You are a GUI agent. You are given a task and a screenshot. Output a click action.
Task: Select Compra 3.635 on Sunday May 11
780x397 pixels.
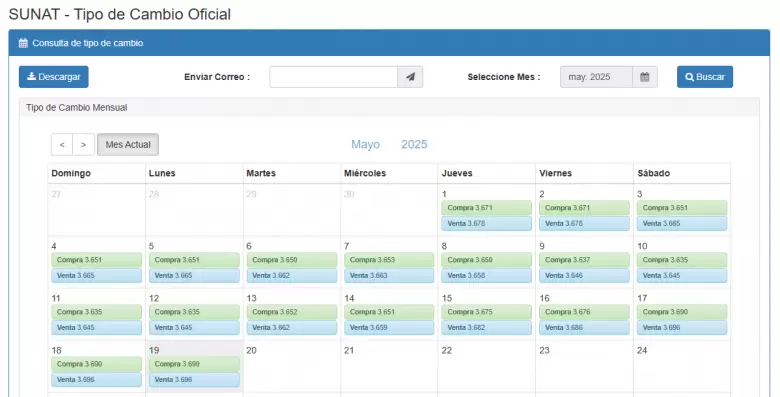(96, 312)
